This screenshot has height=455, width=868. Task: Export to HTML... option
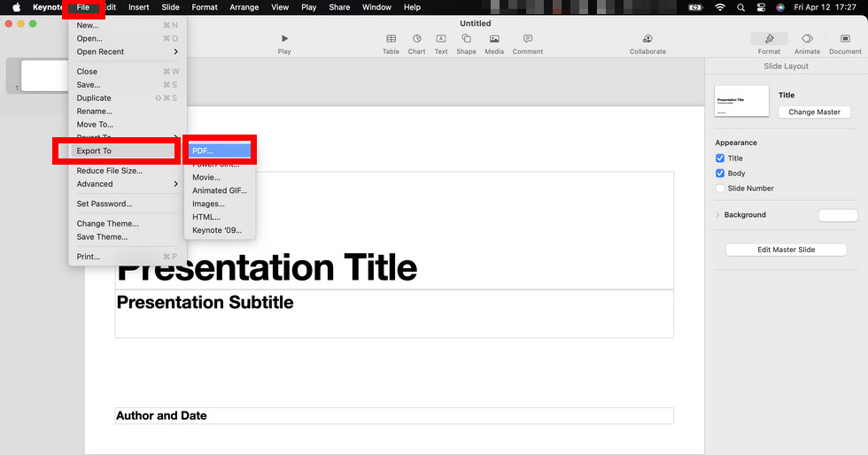tap(220, 217)
